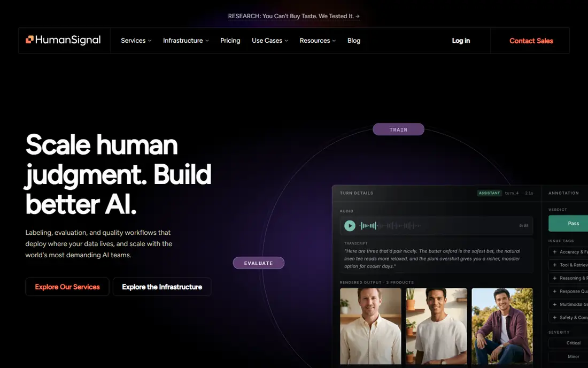
Task: Add the Multimodal issue tag
Action: (568, 304)
